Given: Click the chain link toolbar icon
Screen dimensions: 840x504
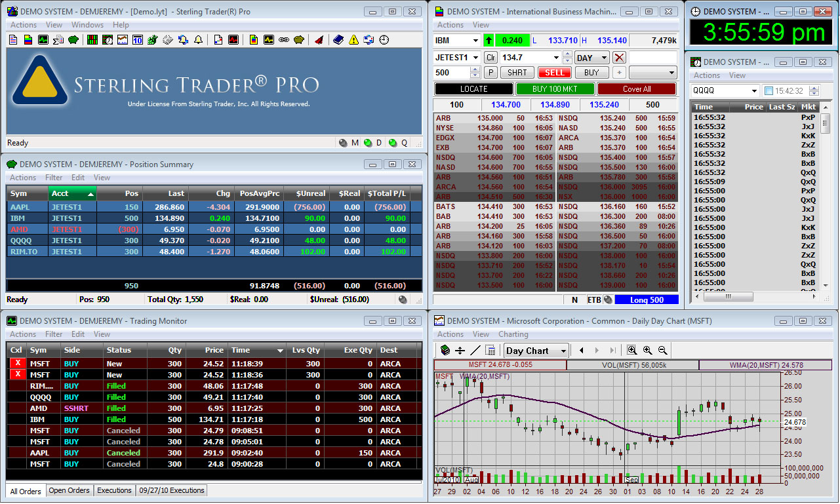Looking at the screenshot, I should coord(284,40).
